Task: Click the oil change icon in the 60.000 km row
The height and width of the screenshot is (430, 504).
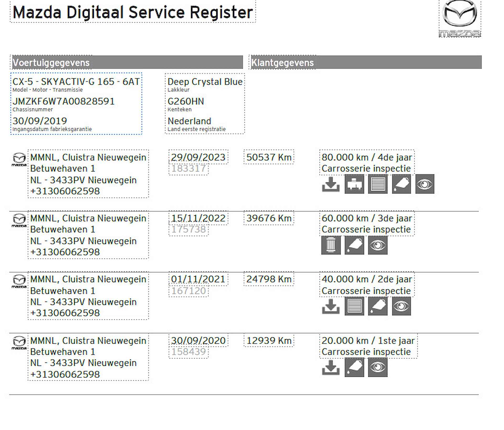Action: (x=354, y=245)
